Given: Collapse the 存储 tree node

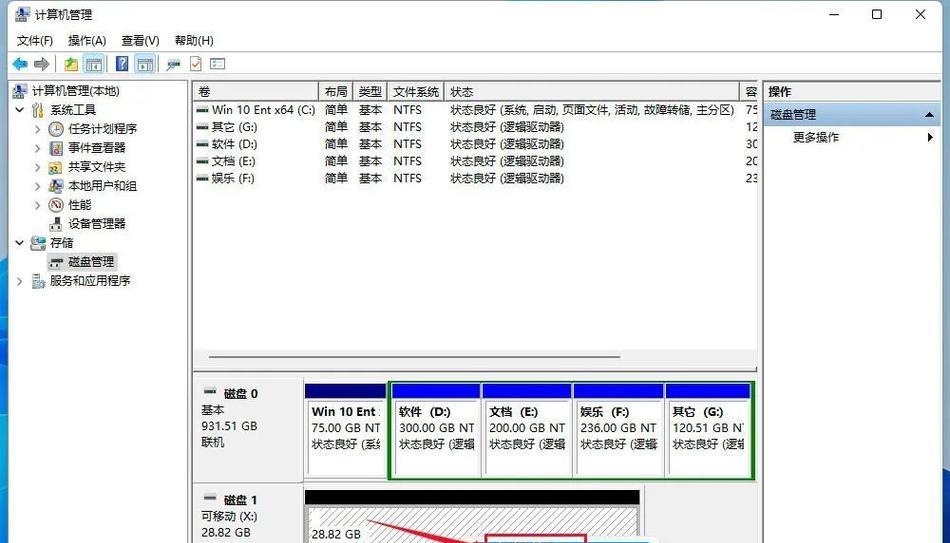Looking at the screenshot, I should pos(20,242).
